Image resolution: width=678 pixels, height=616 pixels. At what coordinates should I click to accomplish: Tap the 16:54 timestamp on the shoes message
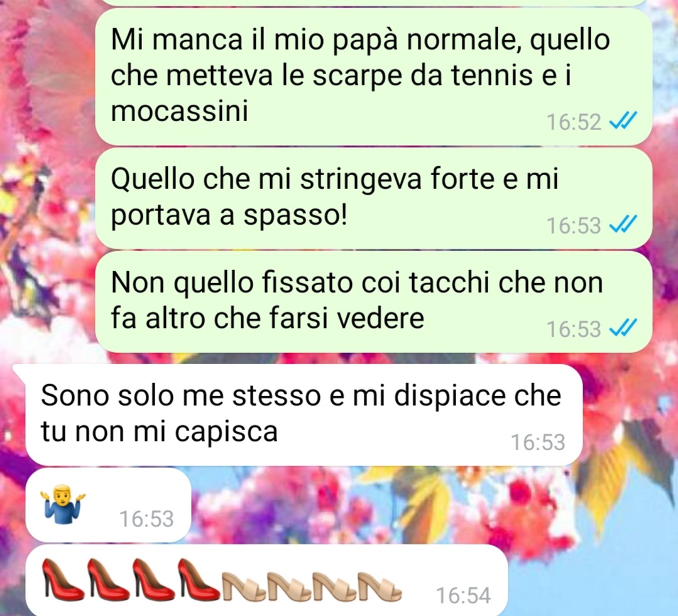click(x=463, y=595)
